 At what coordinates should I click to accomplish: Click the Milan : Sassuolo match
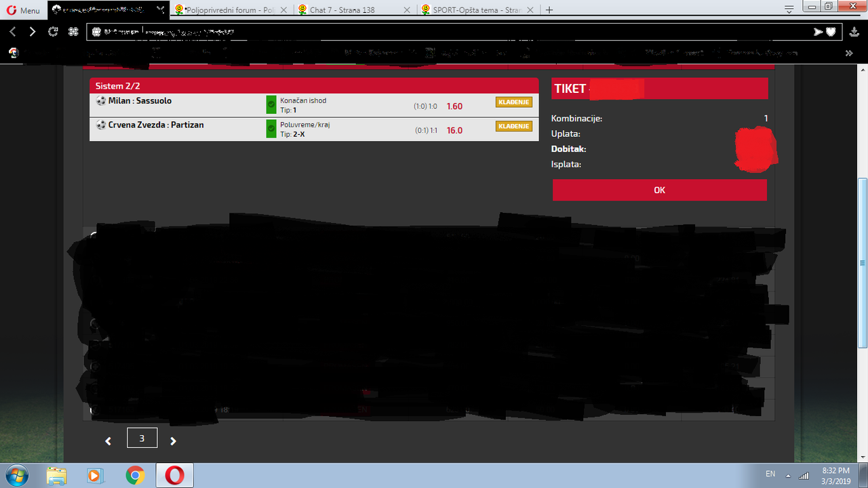[x=140, y=101]
